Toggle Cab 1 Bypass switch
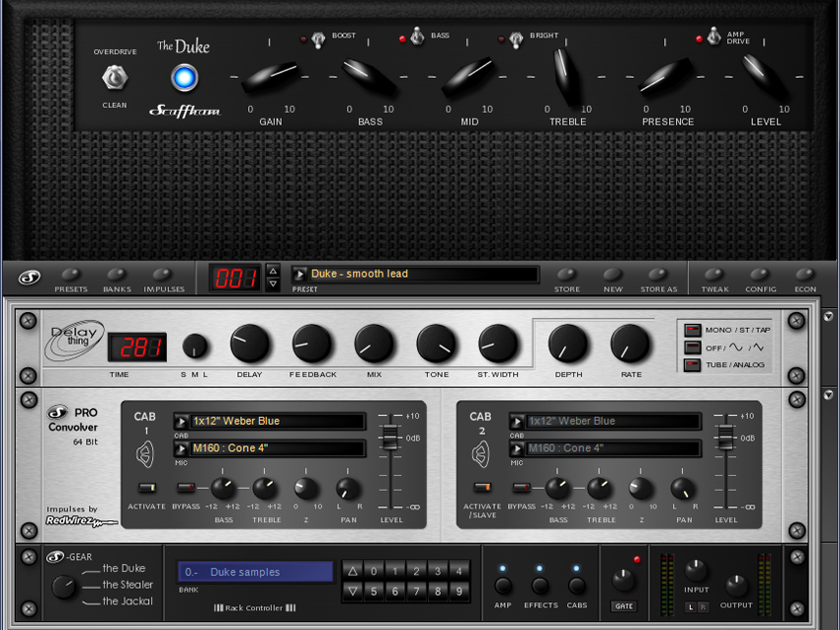840x630 pixels. coord(186,488)
